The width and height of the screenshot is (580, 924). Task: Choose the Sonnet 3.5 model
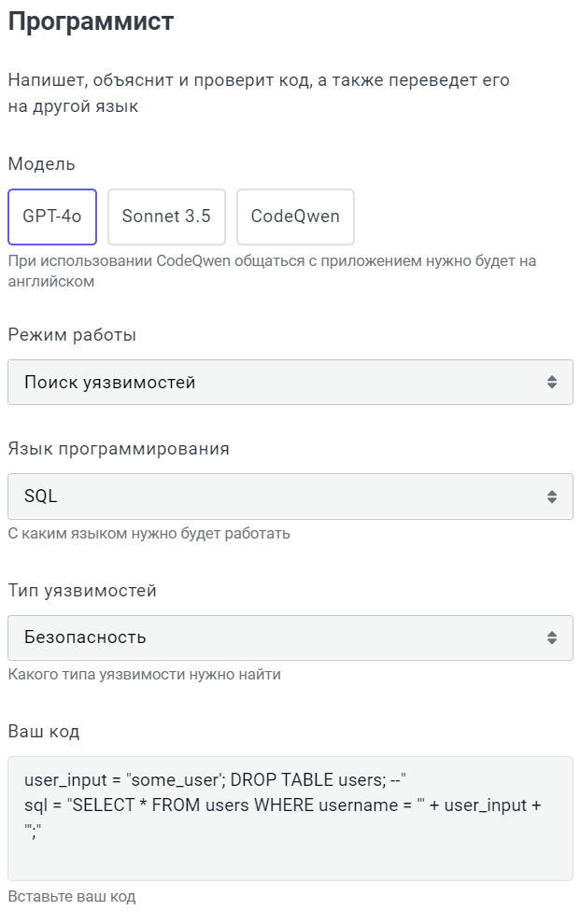[166, 217]
